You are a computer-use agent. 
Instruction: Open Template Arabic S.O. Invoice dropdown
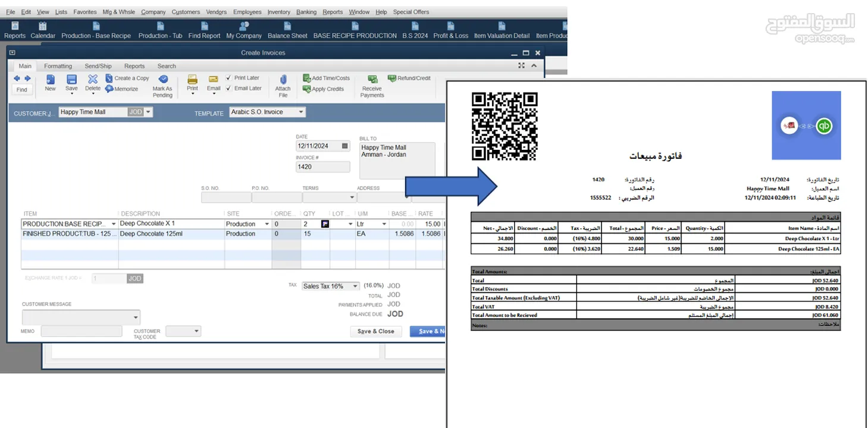pos(301,112)
